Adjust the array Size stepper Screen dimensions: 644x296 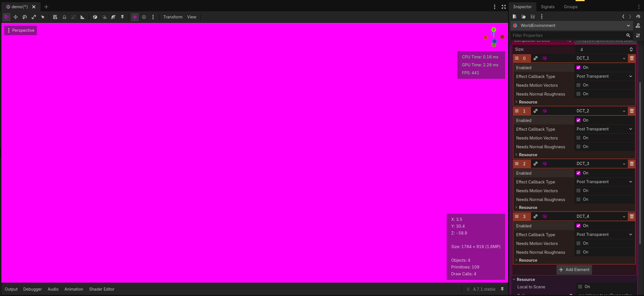[631, 49]
